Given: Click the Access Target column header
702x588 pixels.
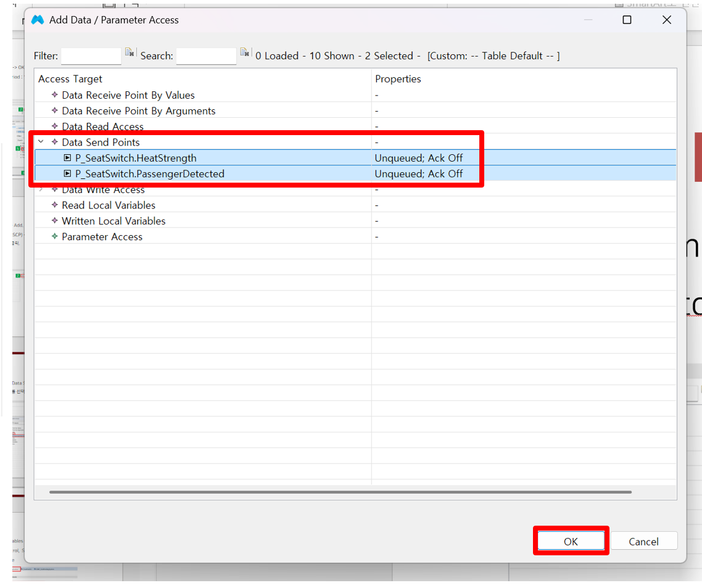Looking at the screenshot, I should (70, 79).
